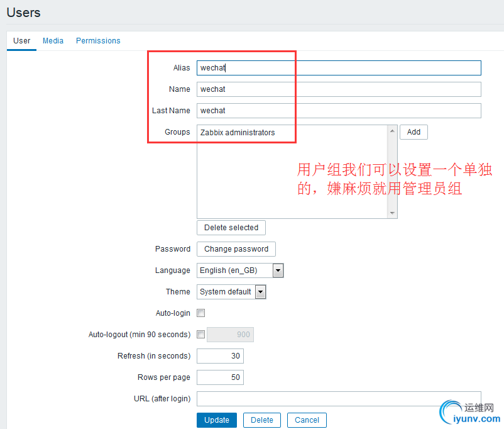Click the Cancel button
The image size is (504, 429).
[x=307, y=420]
